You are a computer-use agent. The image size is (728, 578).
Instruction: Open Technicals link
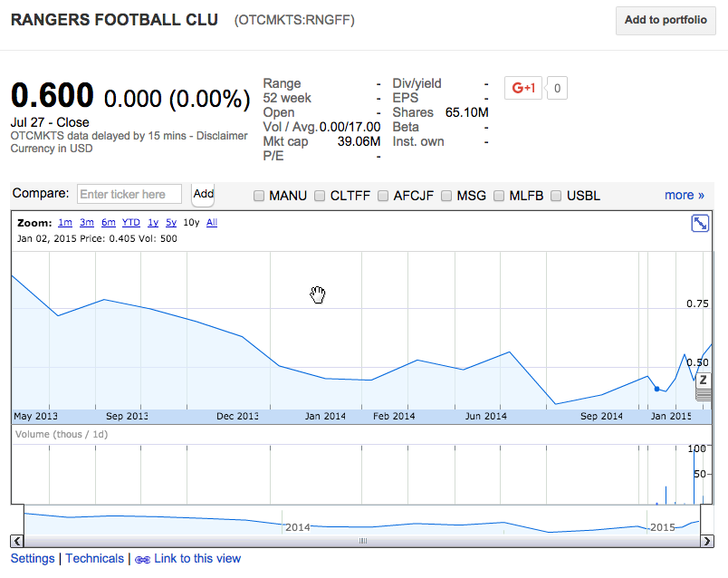[95, 558]
